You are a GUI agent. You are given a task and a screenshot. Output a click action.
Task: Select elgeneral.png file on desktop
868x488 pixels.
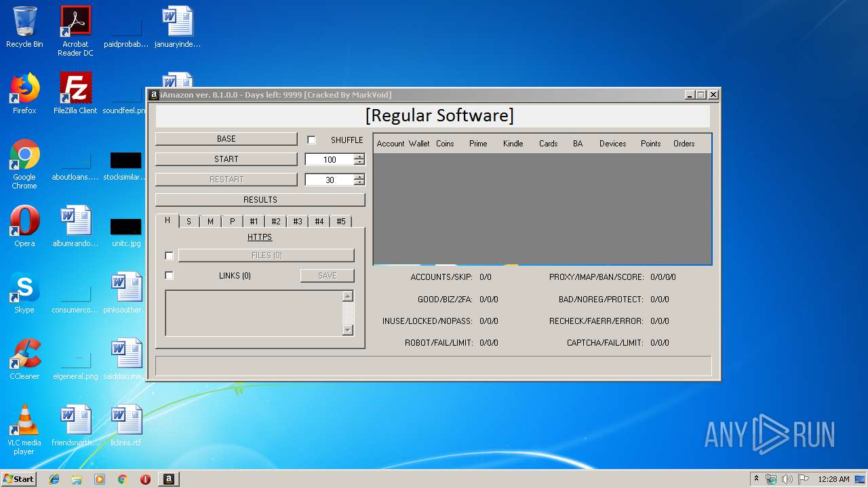(75, 366)
